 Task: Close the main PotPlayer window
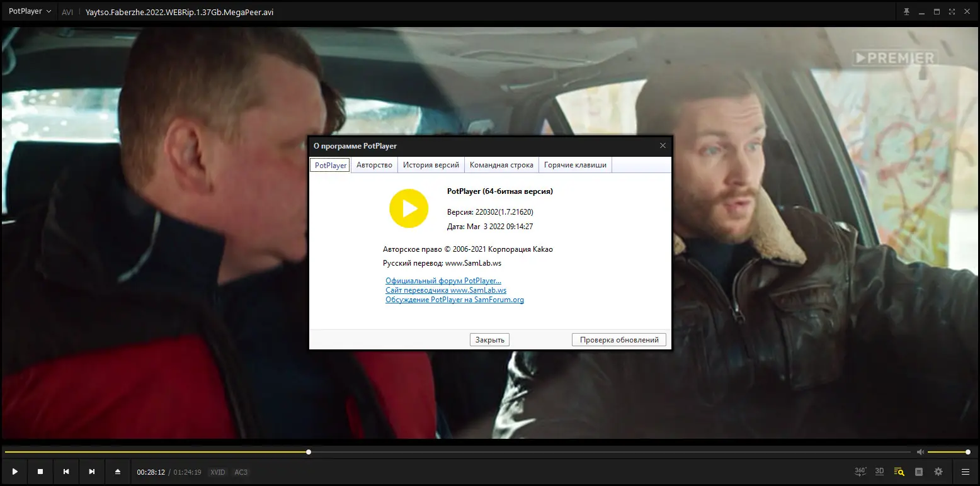[x=967, y=12]
